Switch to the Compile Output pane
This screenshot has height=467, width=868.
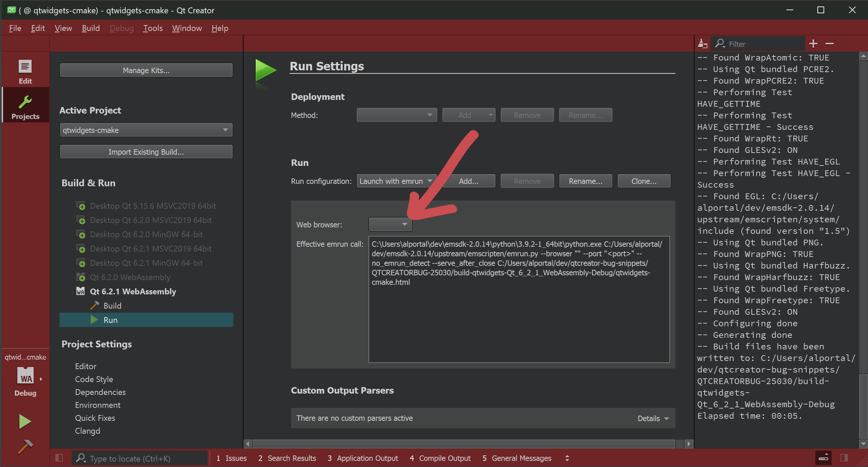coord(440,458)
